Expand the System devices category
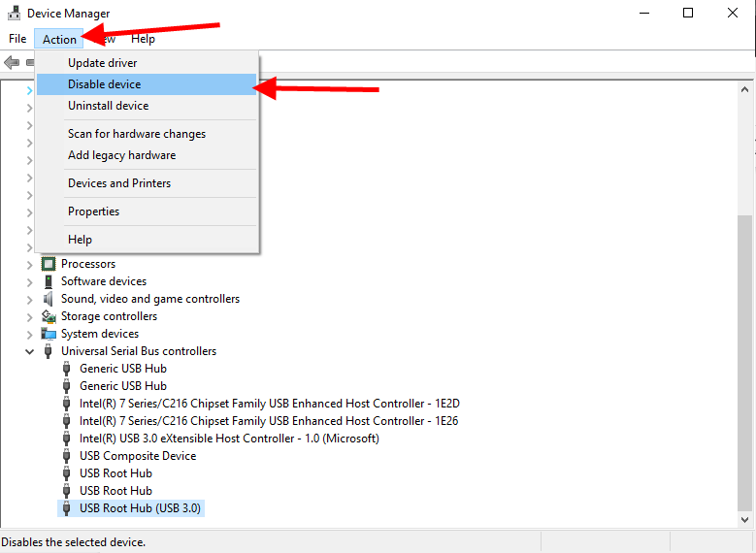This screenshot has width=756, height=553. (29, 334)
